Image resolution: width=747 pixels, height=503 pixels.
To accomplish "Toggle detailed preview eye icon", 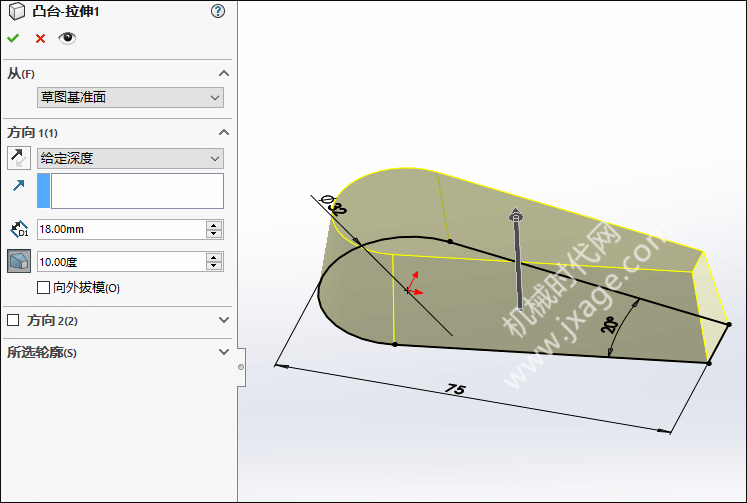I will [67, 38].
